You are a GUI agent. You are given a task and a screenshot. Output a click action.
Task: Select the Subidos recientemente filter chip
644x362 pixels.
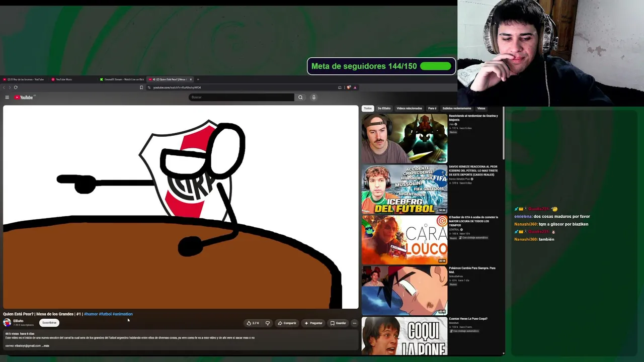click(457, 109)
